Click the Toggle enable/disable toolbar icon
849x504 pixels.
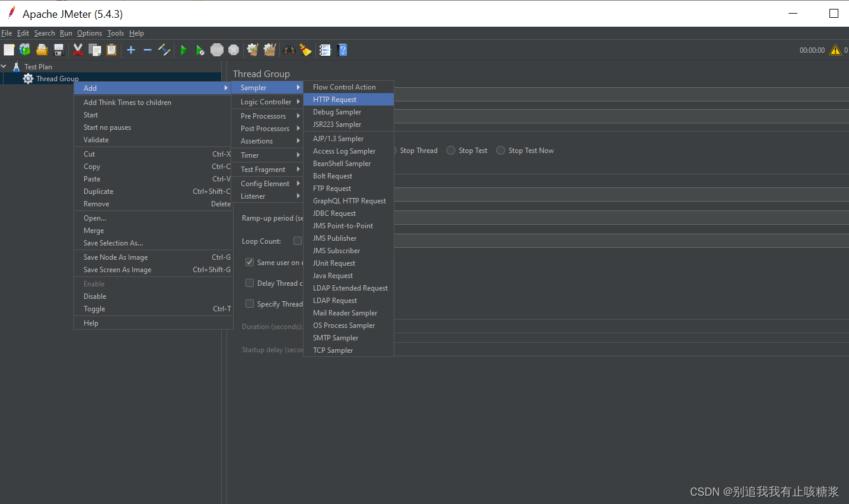[x=164, y=50]
